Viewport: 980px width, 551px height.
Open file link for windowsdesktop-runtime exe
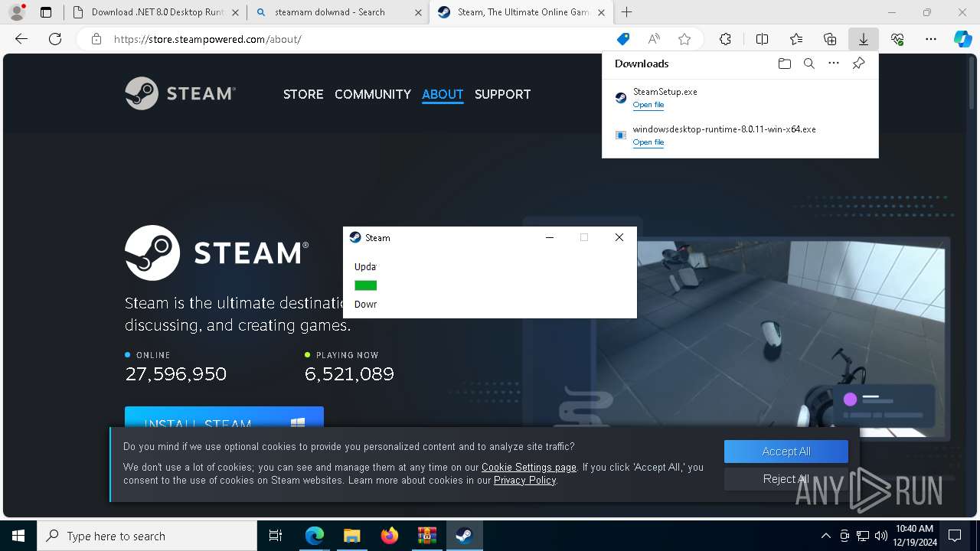[648, 142]
